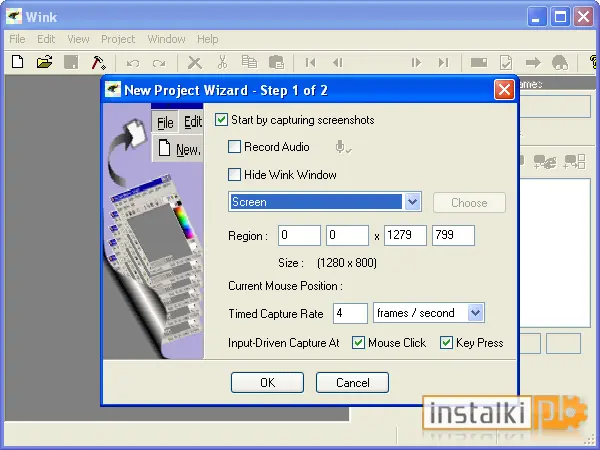Click the hammer build icon in toolbar
Image resolution: width=600 pixels, height=450 pixels.
[98, 62]
